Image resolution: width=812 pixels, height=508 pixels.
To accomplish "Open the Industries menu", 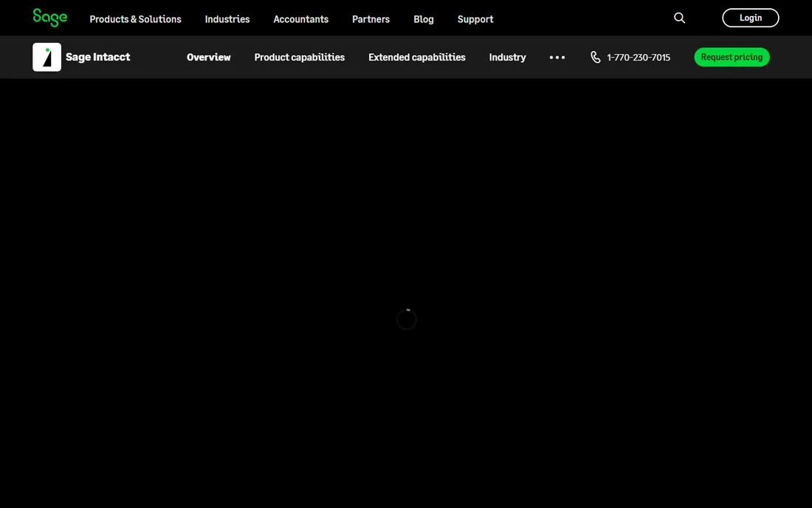I will [x=227, y=19].
